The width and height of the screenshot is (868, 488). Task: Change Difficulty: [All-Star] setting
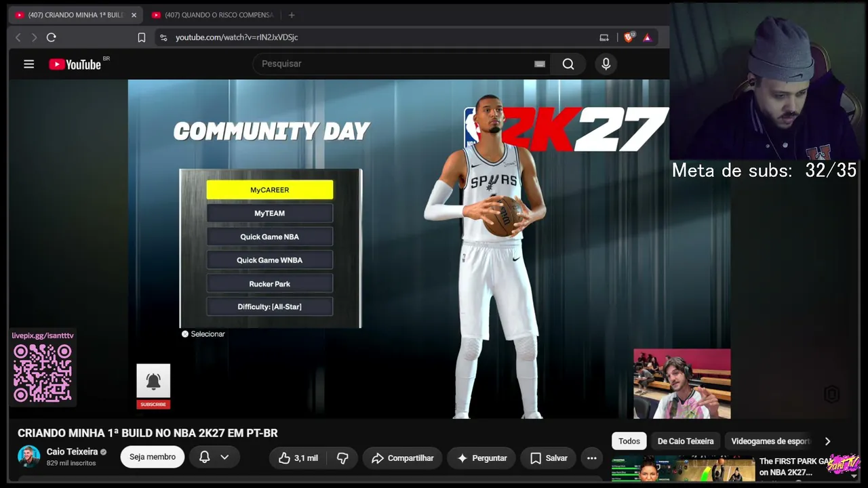(270, 306)
